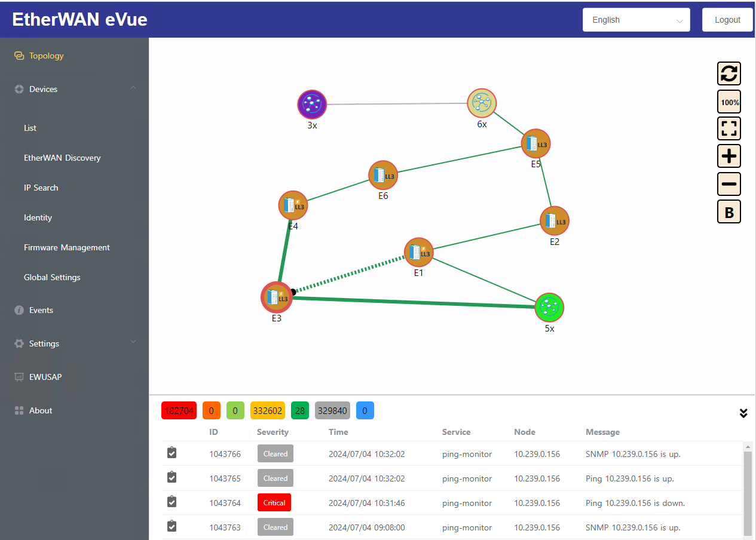Click 'Ping 10.239.0.156 is up.' message
756x540 pixels.
[x=630, y=478]
